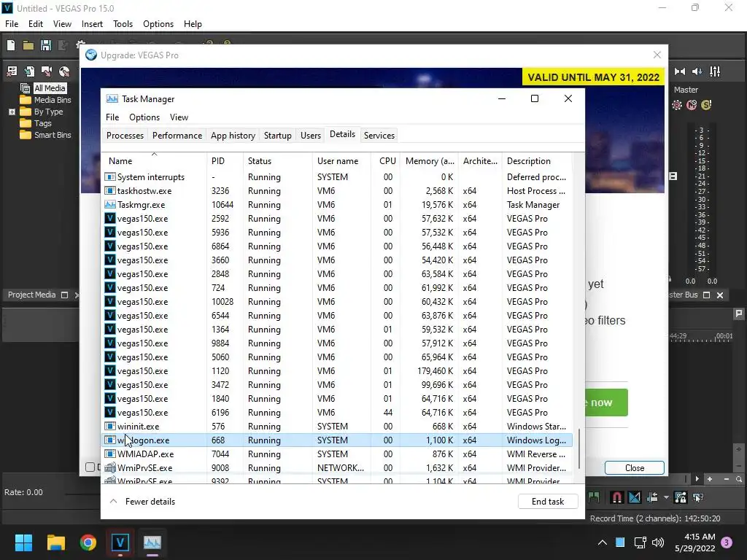This screenshot has width=747, height=560.
Task: Toggle the Auto Ripple icon
Action: 653,497
